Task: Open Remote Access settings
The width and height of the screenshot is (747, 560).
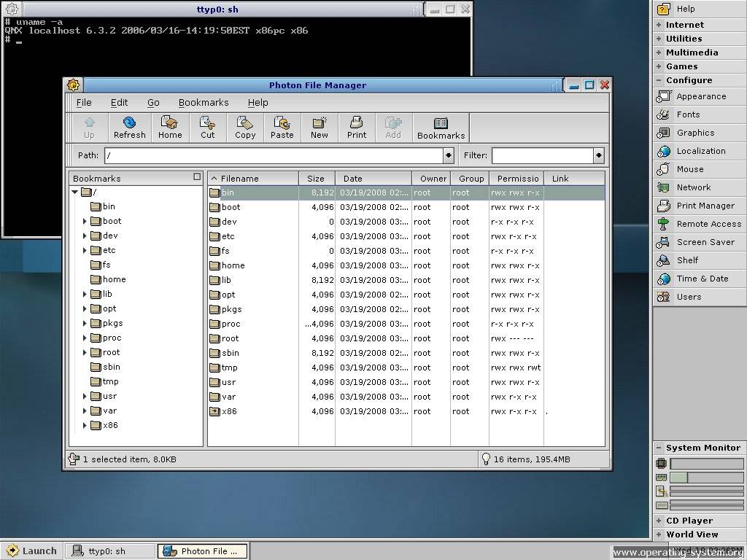Action: pos(700,224)
